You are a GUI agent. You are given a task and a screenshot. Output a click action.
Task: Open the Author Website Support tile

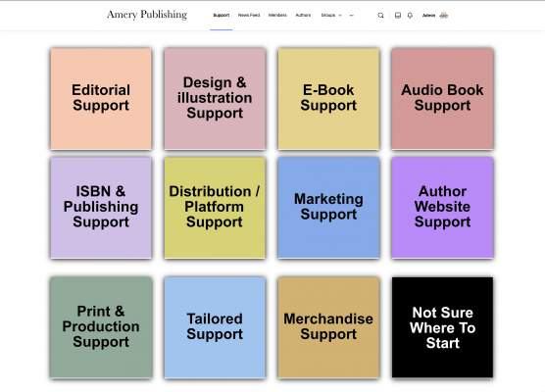click(442, 208)
